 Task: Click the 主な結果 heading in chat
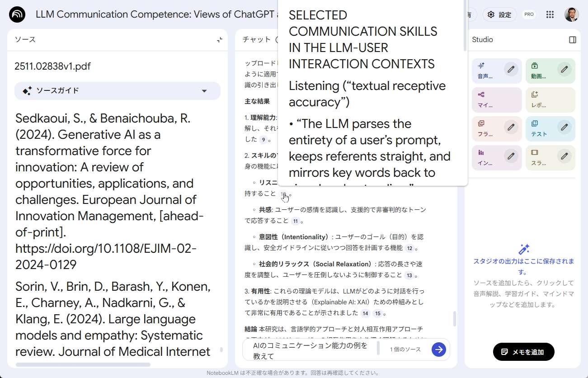257,101
